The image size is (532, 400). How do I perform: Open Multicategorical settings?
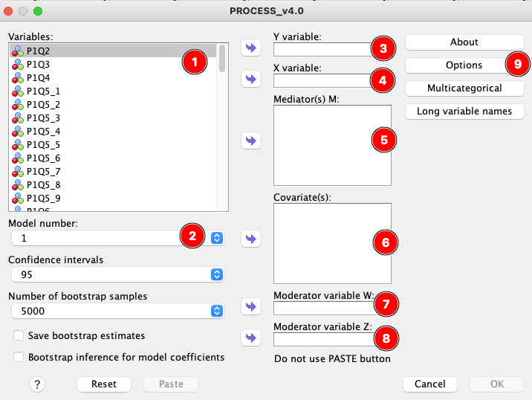[x=464, y=88]
